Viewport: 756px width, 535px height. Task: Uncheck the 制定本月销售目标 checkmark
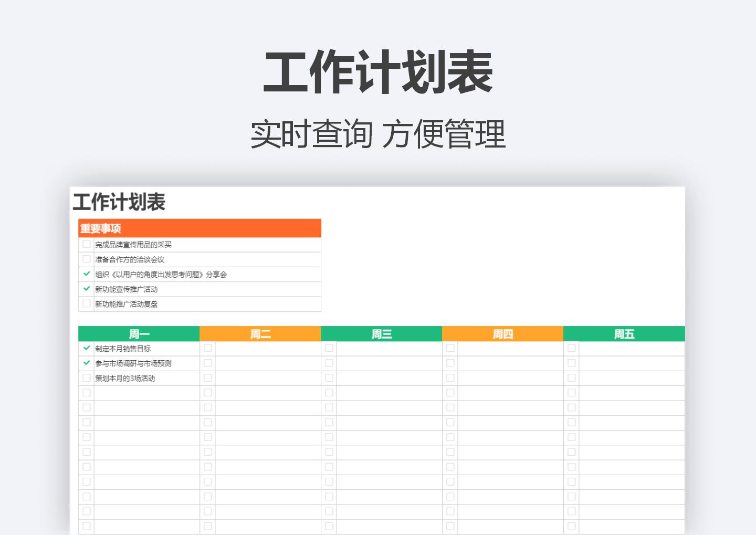87,348
